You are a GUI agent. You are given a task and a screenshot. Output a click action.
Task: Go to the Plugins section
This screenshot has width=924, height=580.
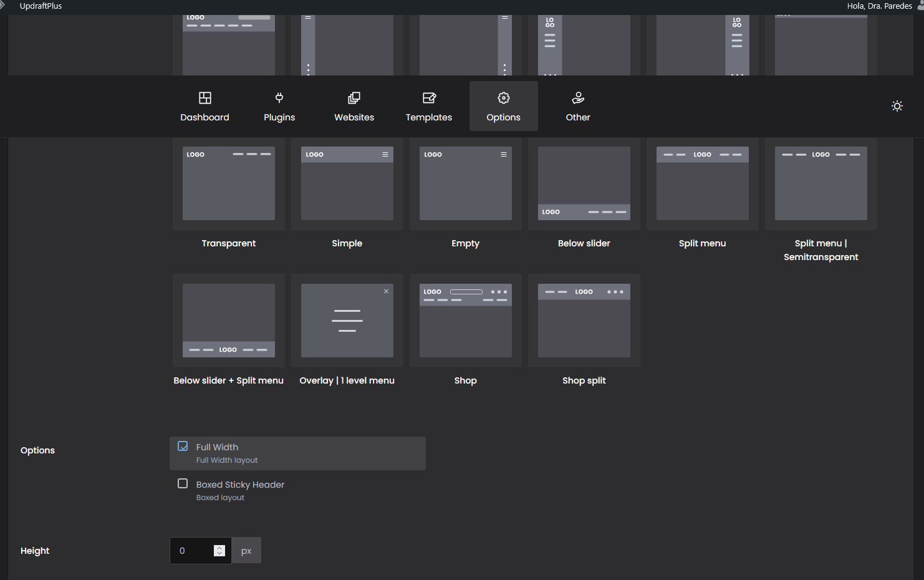(x=279, y=107)
